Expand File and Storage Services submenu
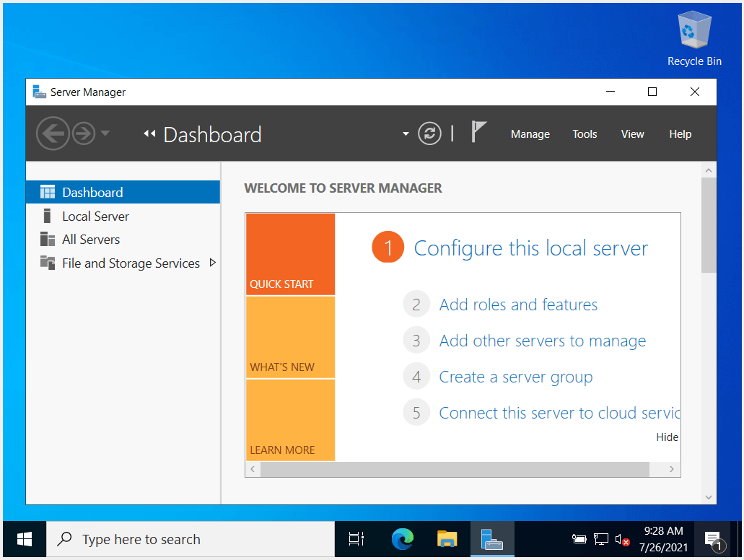 [213, 263]
